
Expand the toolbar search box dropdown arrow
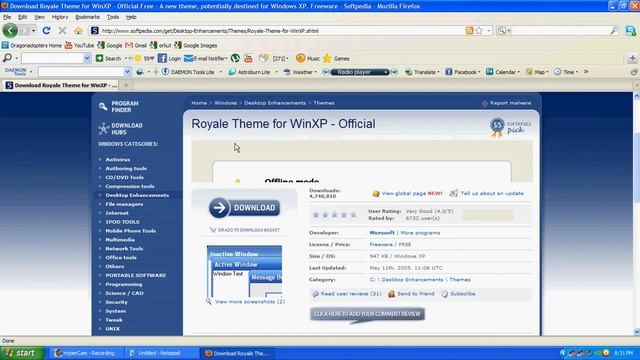(x=87, y=58)
